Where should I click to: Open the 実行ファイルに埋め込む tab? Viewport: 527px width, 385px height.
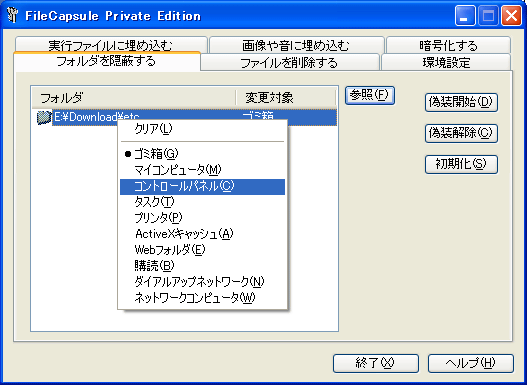tap(111, 45)
